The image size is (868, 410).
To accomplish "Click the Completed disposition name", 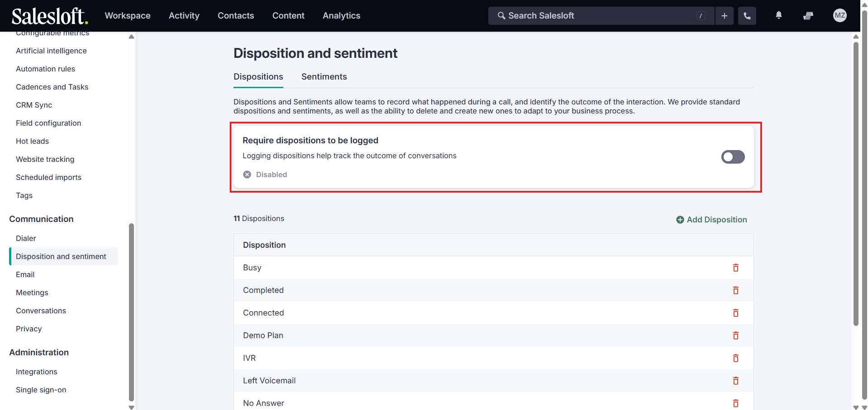I will pos(263,290).
